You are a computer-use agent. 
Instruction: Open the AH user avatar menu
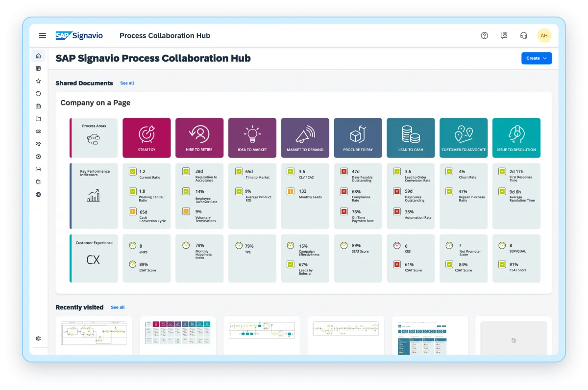click(x=544, y=35)
